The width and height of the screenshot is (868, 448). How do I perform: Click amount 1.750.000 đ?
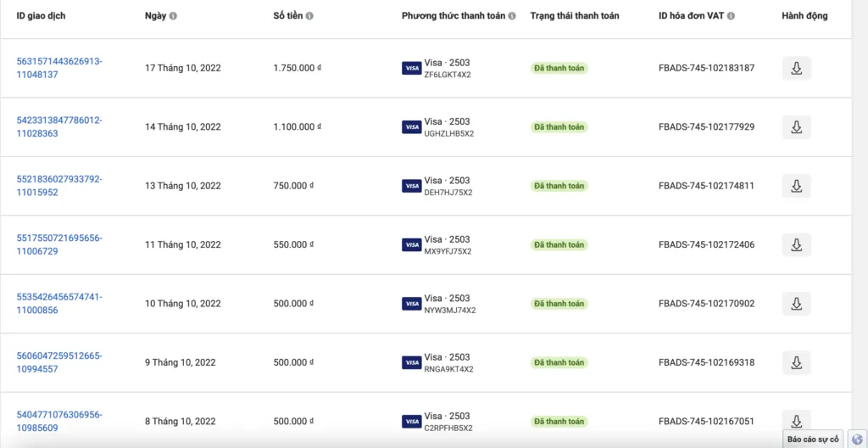click(298, 68)
